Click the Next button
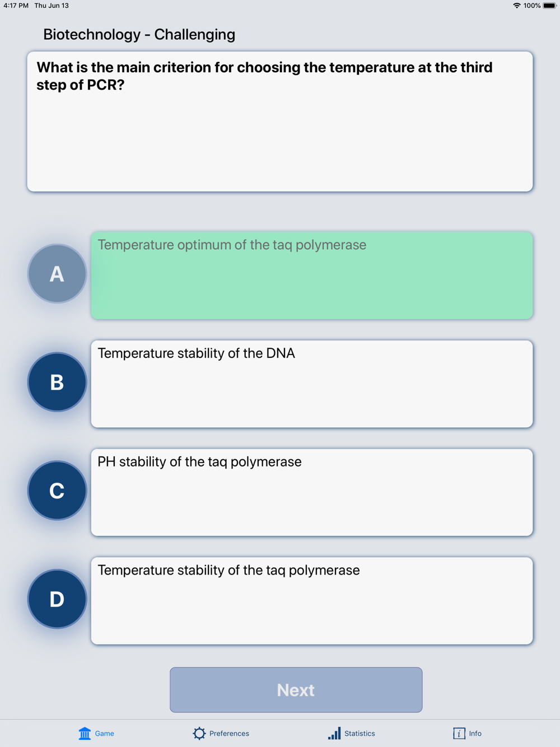The width and height of the screenshot is (560, 747). (x=296, y=690)
